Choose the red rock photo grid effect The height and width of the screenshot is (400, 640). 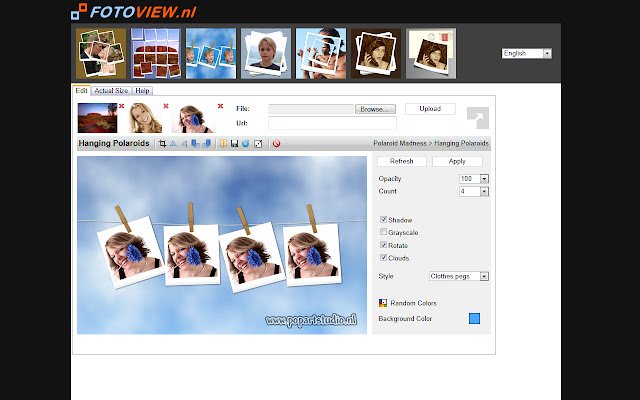click(156, 53)
